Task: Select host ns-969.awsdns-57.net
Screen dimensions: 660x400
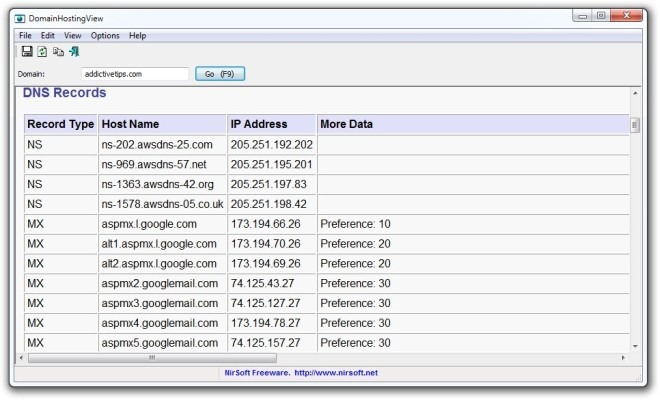Action: point(154,165)
